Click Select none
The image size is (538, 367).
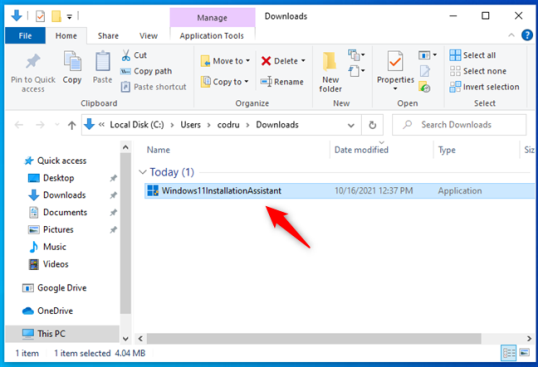point(478,71)
